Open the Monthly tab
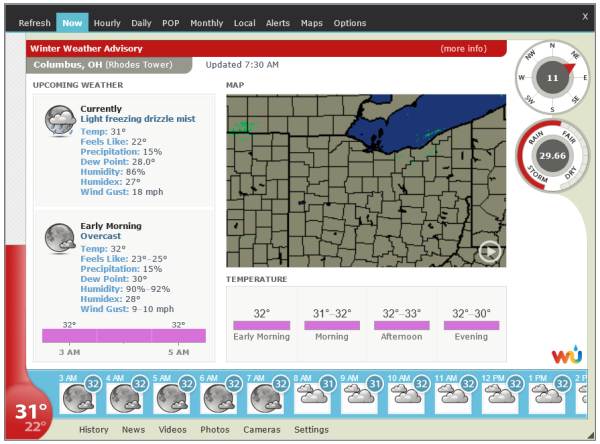The width and height of the screenshot is (600, 444). pyautogui.click(x=206, y=22)
